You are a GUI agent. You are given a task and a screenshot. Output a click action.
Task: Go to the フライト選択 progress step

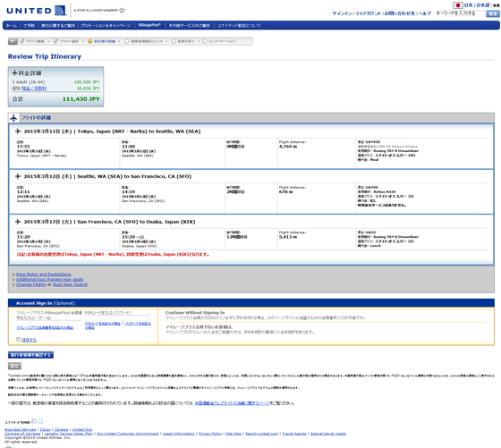(x=66, y=41)
